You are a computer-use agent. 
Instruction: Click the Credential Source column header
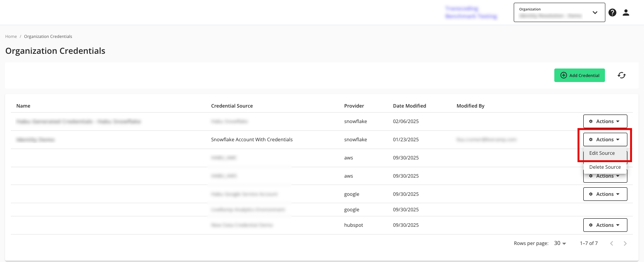pyautogui.click(x=232, y=106)
